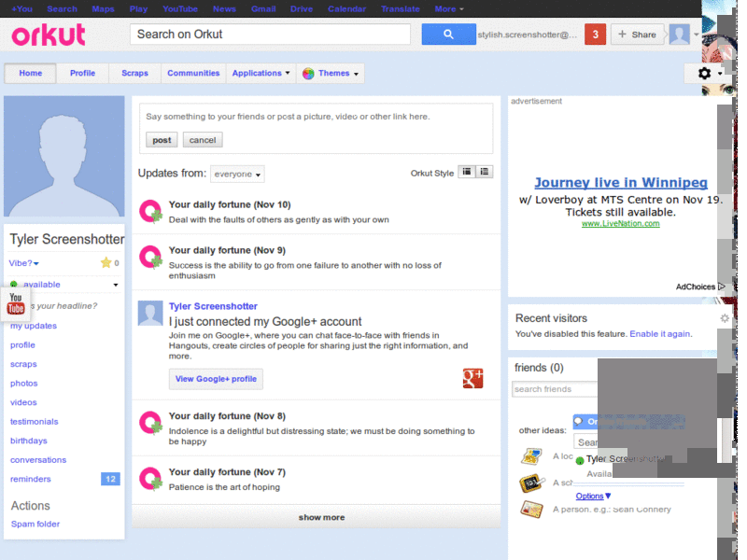The image size is (747, 560).
Task: Open the red notifications counter showing 3
Action: coord(595,35)
